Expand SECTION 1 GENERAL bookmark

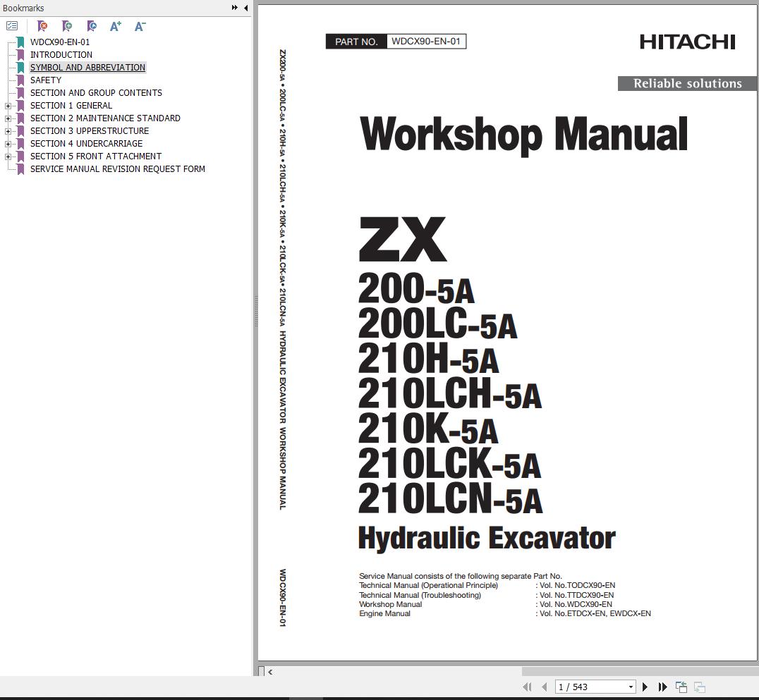pyautogui.click(x=8, y=106)
